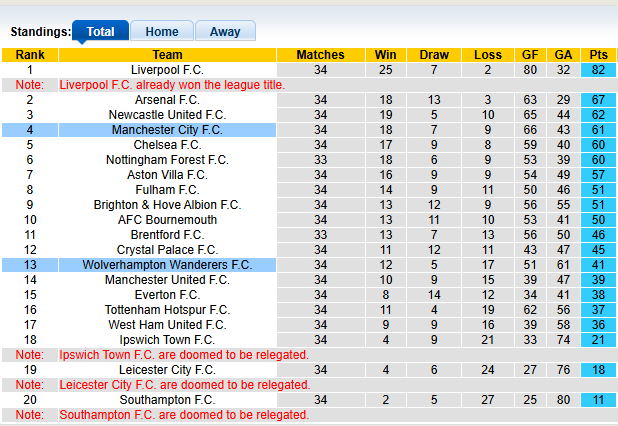Image resolution: width=618 pixels, height=426 pixels.
Task: Click the Liverpool F.C. team name
Action: pyautogui.click(x=167, y=70)
